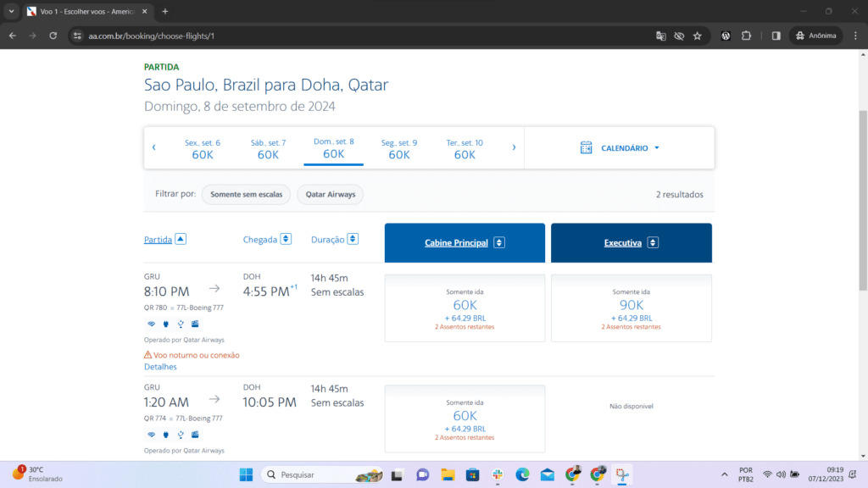Open Detalhes for the 8:10 PM flight
This screenshot has height=488, width=868.
[160, 366]
